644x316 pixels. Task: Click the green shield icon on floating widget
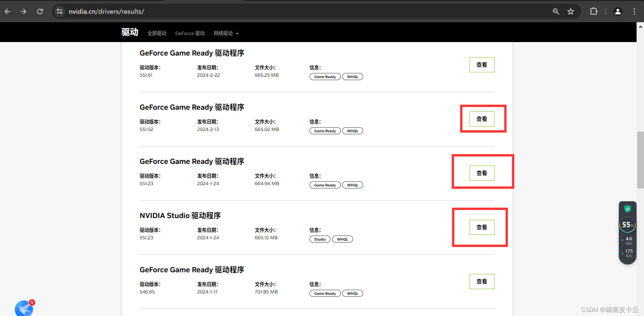click(627, 209)
